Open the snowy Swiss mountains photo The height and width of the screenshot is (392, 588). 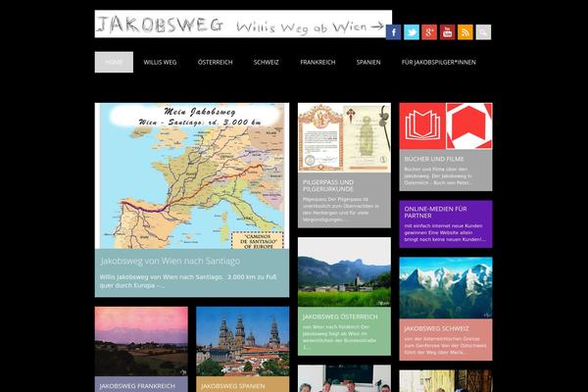click(x=446, y=288)
